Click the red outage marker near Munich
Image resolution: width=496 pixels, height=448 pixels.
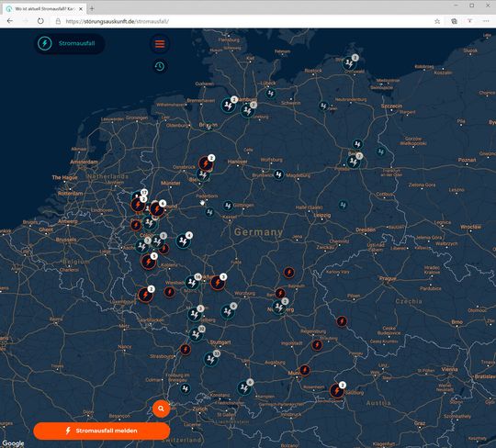[305, 370]
